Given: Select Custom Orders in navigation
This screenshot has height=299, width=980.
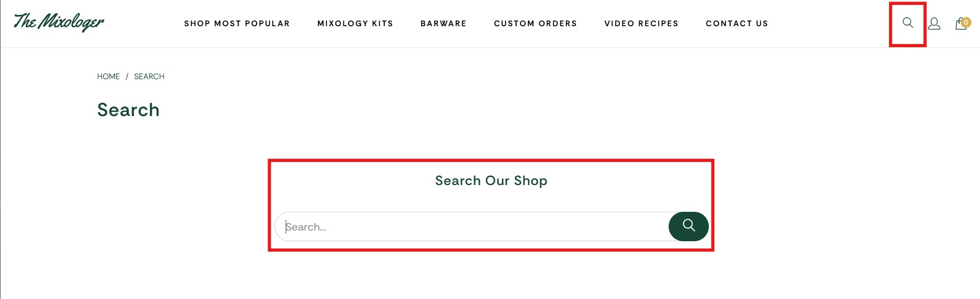Looking at the screenshot, I should 535,24.
